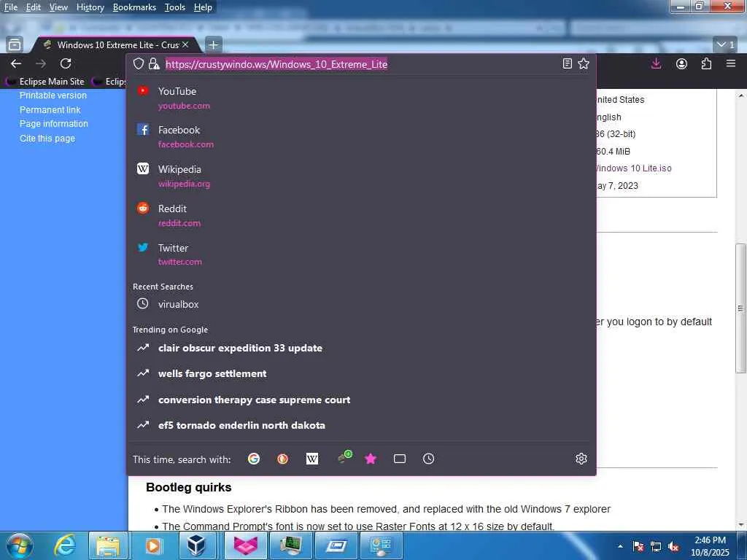Choose the YouTube suggestion
Screen dimensions: 747x560
[361, 98]
